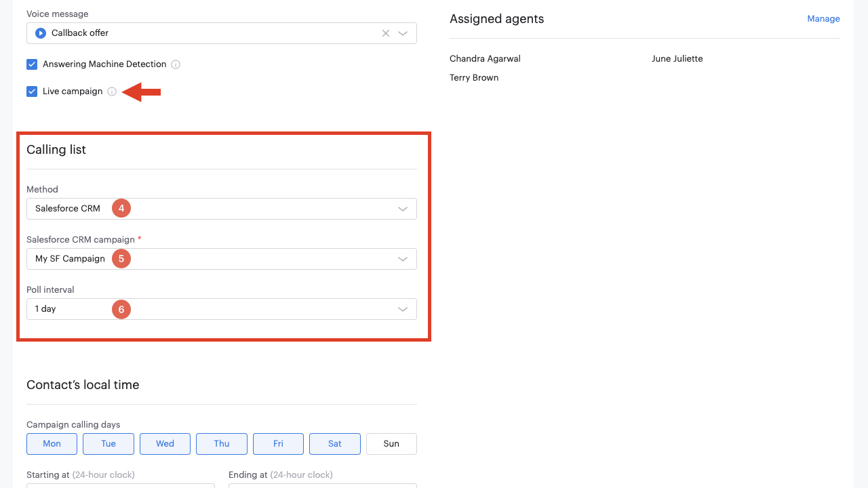The image size is (868, 488).
Task: Open the Method dropdown showing Salesforce CRM
Action: click(403, 209)
